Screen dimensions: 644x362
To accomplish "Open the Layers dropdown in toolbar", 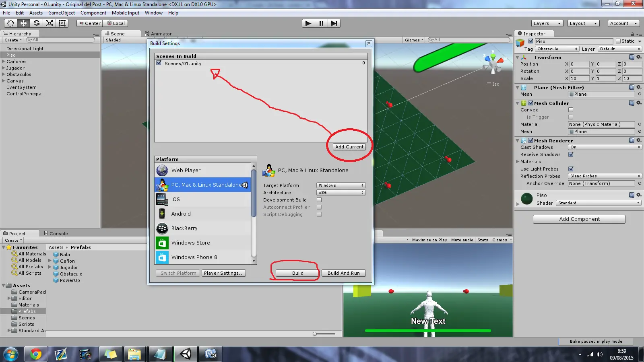I will point(547,23).
